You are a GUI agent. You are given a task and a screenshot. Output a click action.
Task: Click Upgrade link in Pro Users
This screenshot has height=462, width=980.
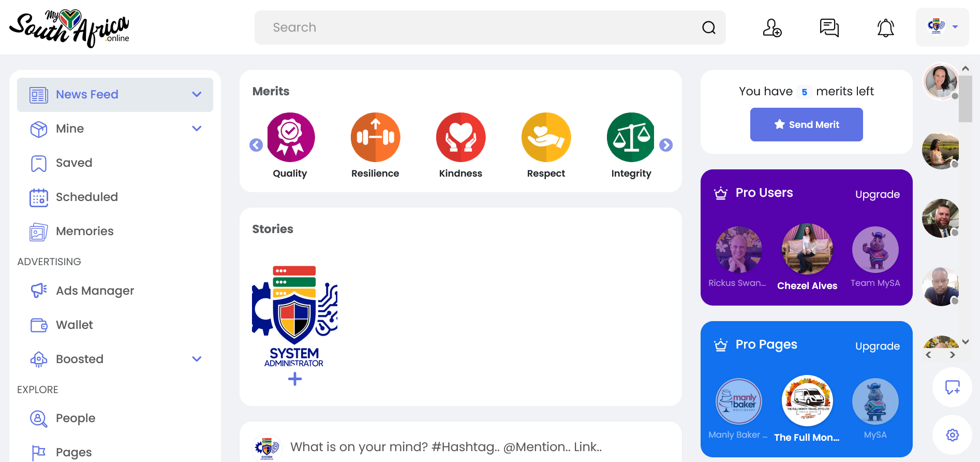[877, 194]
